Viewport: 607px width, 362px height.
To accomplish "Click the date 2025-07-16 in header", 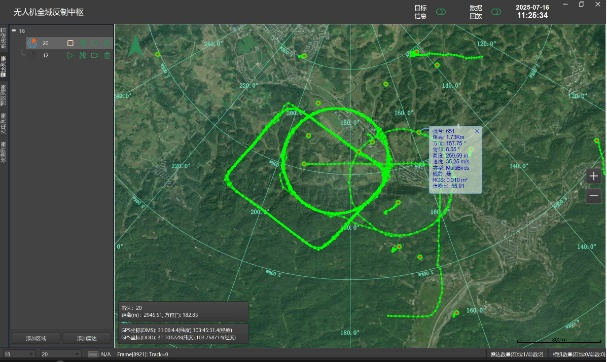I will pos(532,7).
